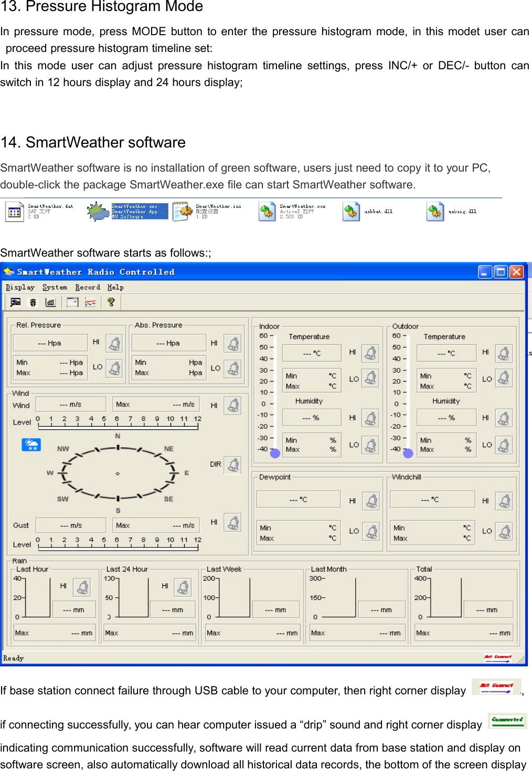Click the Rel. Pressure HI alarm bell
Viewport: 532px width, 771px height.
[114, 344]
